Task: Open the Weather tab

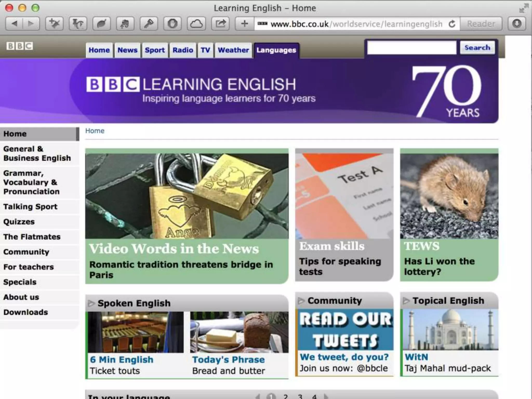Action: click(233, 50)
